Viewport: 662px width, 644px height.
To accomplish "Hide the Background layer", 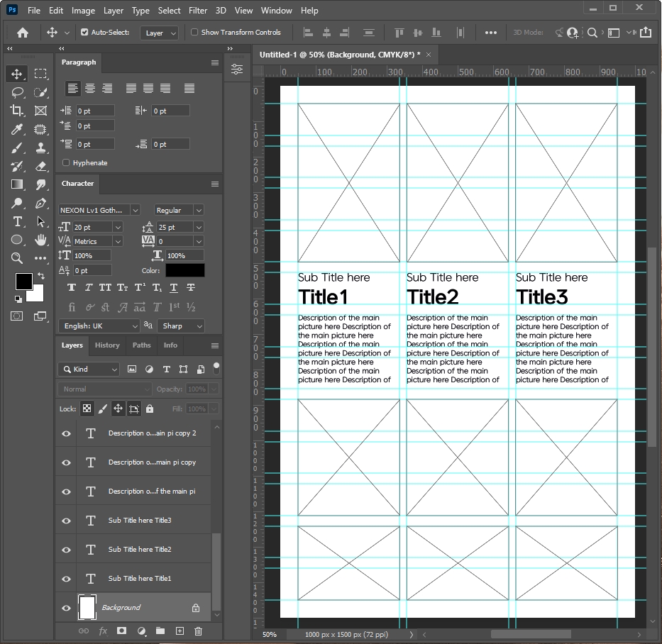I will click(66, 608).
